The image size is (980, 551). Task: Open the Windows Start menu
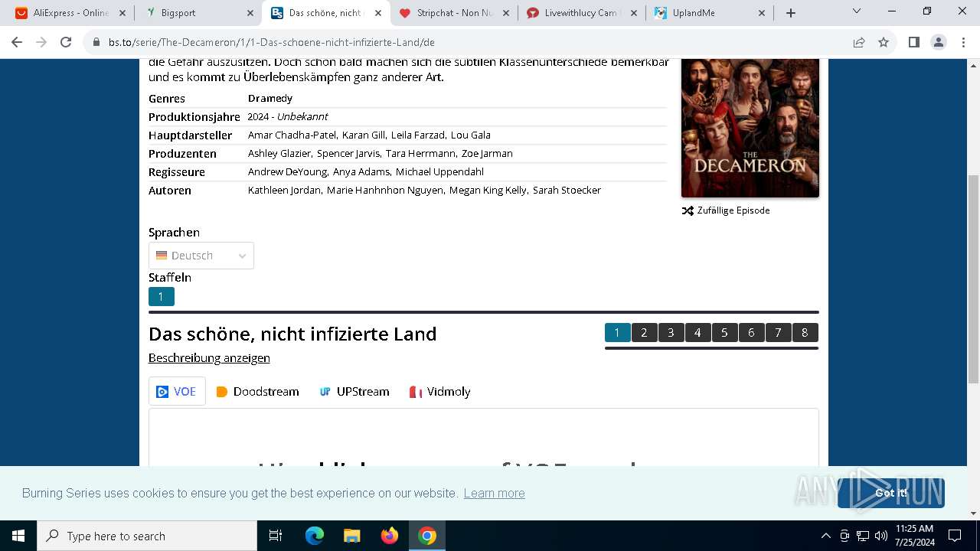pos(18,536)
